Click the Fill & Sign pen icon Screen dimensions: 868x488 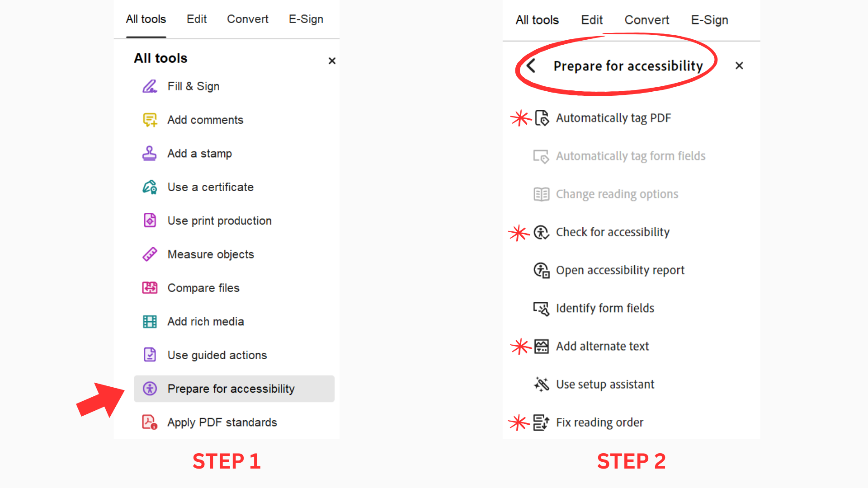point(150,86)
